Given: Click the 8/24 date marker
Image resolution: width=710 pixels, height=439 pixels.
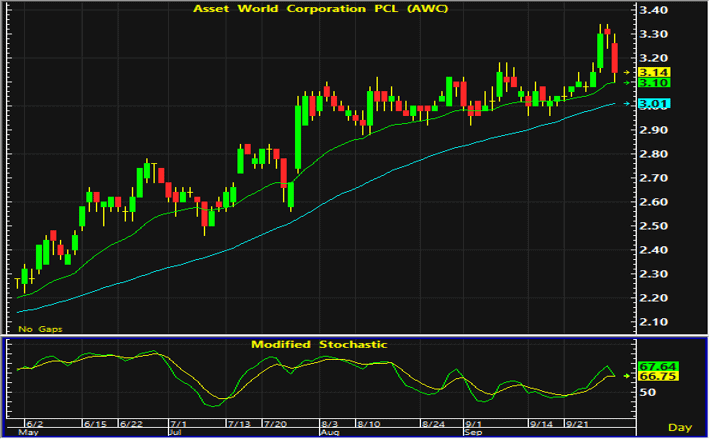Looking at the screenshot, I should tap(433, 424).
